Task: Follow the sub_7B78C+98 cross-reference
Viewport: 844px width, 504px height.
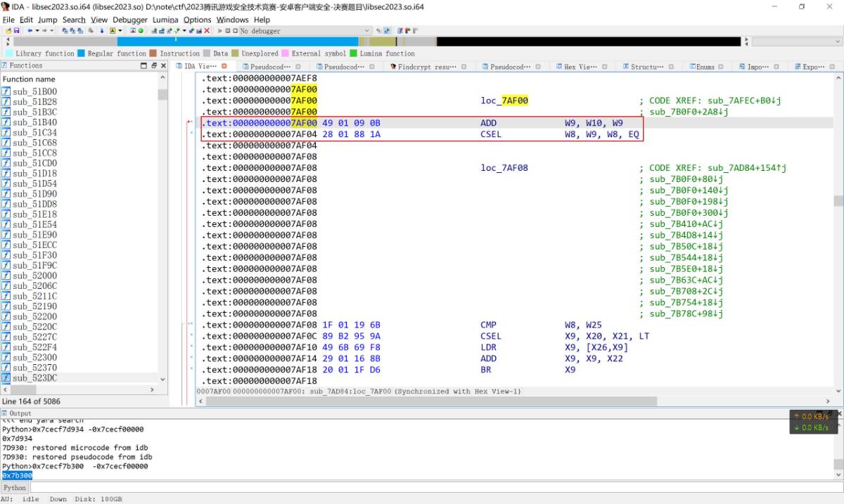Action: click(x=686, y=314)
